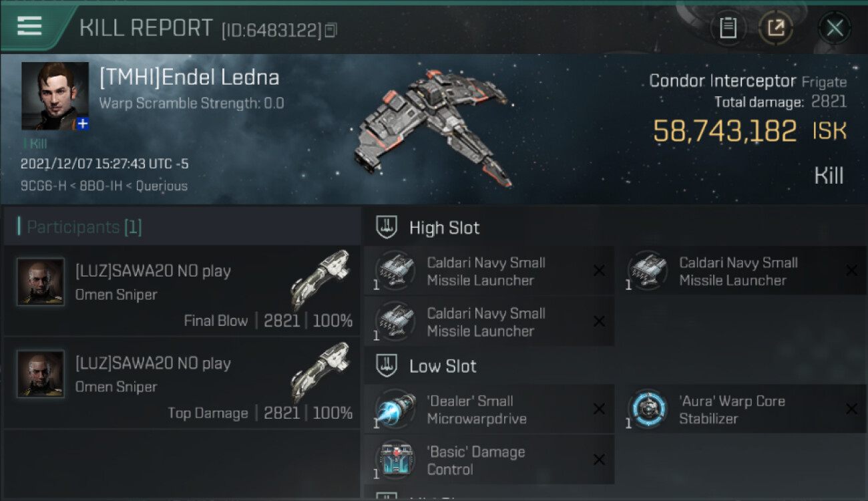Select the 'Basic' Damage Control icon
This screenshot has height=501, width=868.
coord(394,460)
